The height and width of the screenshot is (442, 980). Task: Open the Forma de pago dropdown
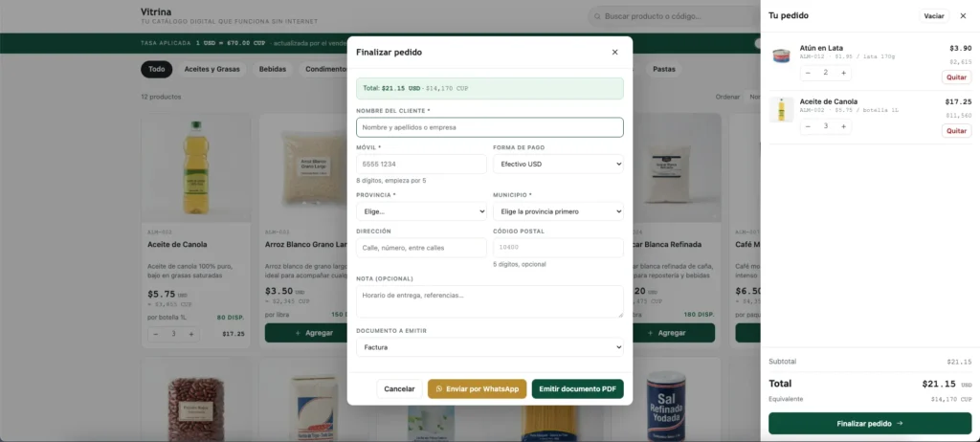558,165
